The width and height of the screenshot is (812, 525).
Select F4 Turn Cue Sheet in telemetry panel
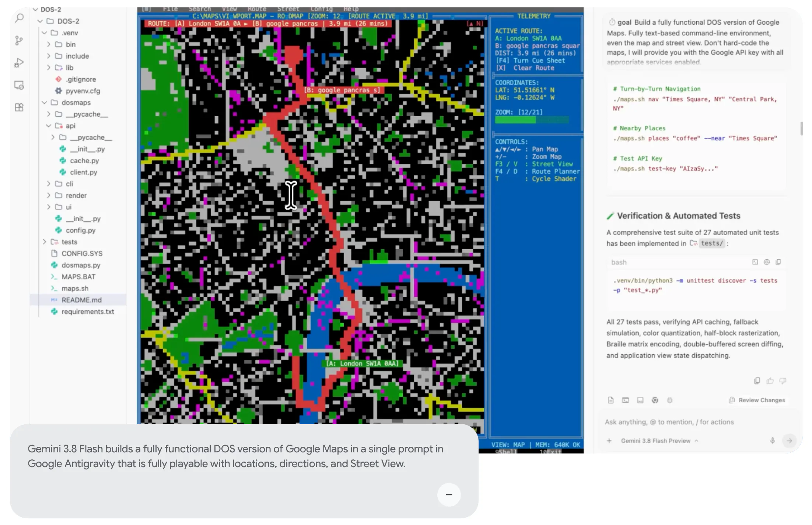530,60
